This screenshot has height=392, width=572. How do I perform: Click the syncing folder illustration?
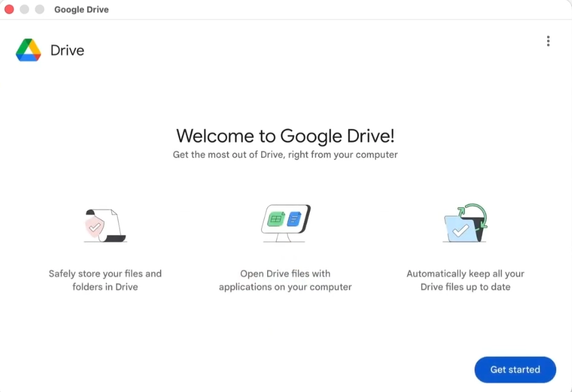click(x=465, y=223)
